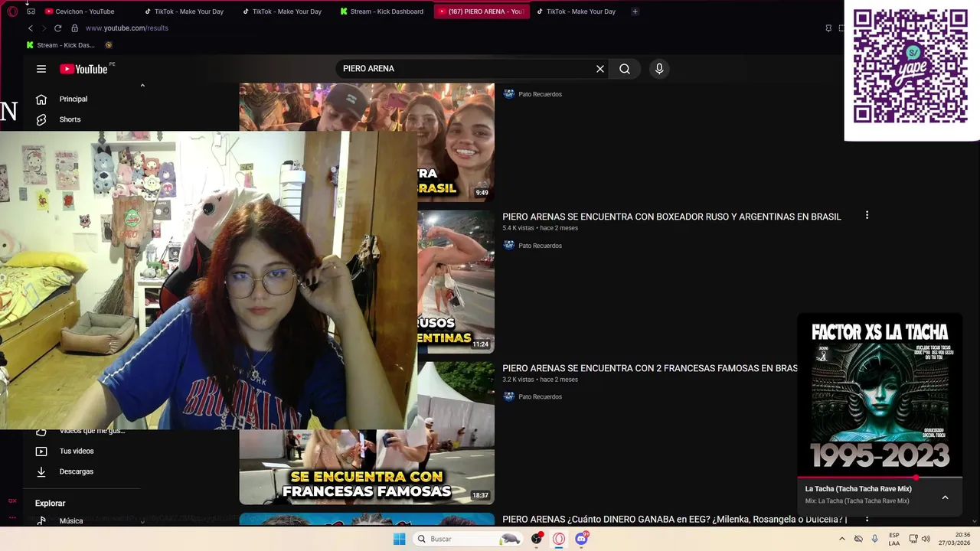The image size is (980, 551).
Task: Open the Opera GX main menu icon
Action: click(x=12, y=11)
